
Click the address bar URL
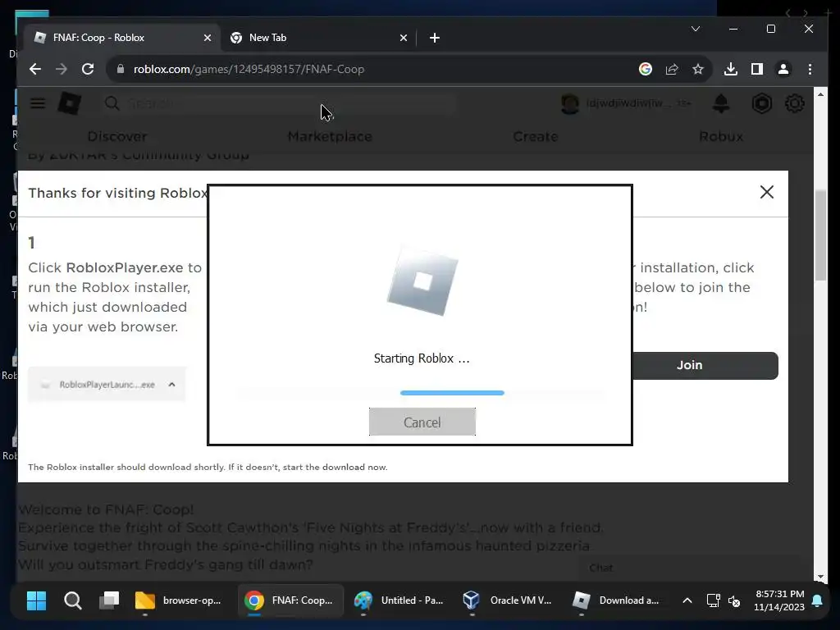click(249, 69)
